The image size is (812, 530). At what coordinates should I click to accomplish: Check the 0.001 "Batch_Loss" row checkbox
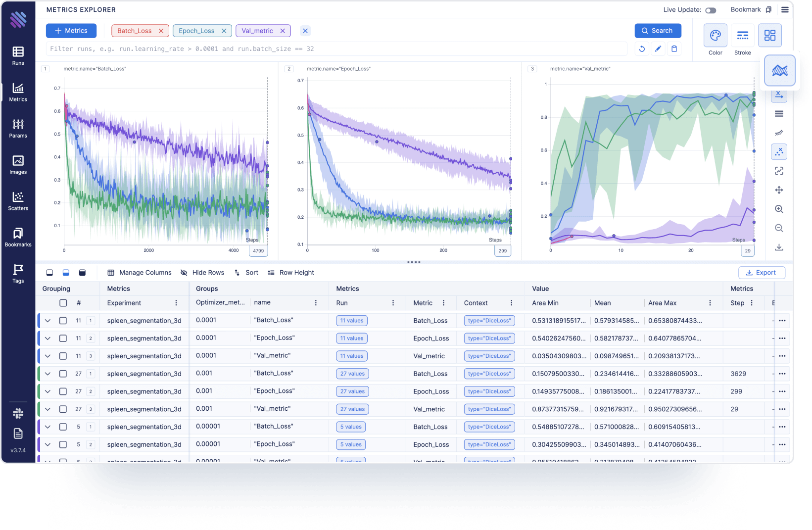click(63, 374)
